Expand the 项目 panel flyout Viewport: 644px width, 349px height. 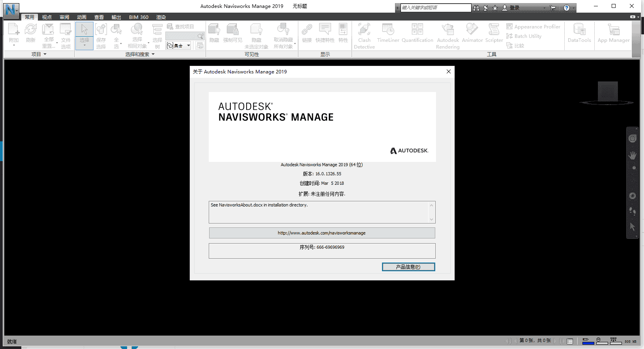pyautogui.click(x=39, y=54)
